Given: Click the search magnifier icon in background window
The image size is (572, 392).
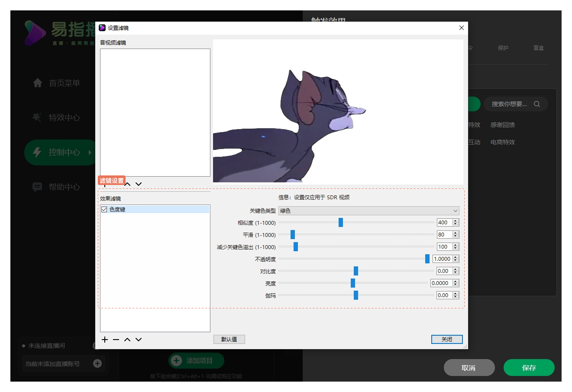Looking at the screenshot, I should pyautogui.click(x=537, y=104).
